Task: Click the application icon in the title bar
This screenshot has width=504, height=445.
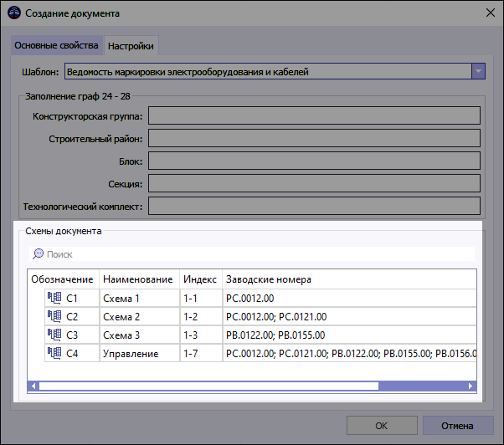Action: point(14,13)
